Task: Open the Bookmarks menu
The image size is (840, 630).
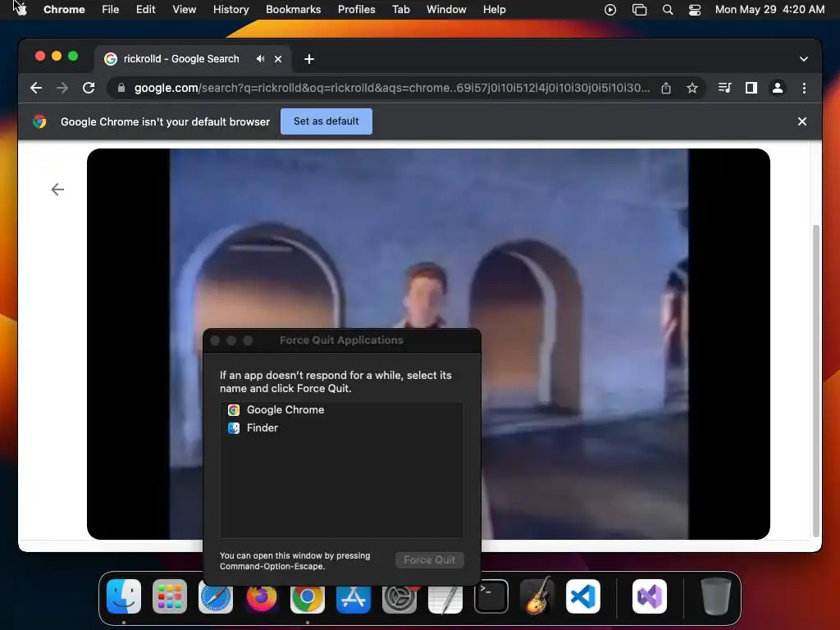Action: (x=293, y=9)
